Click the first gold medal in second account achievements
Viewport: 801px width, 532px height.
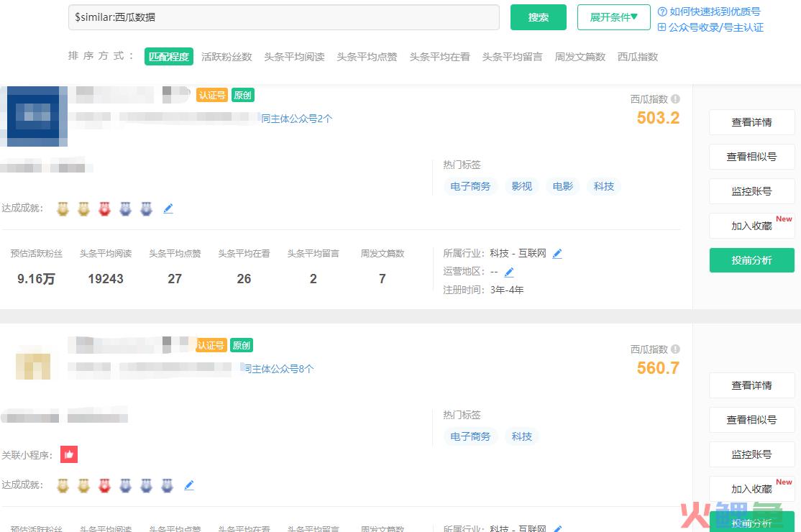[63, 485]
